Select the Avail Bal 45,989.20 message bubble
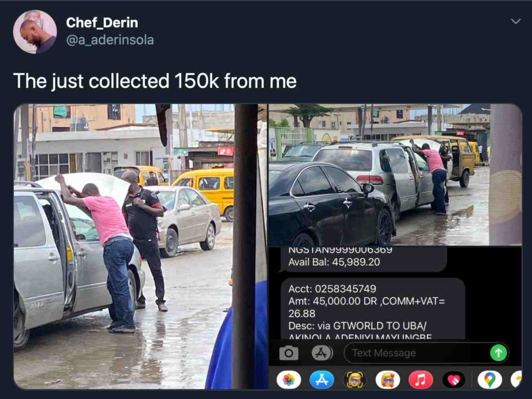Image resolution: width=532 pixels, height=399 pixels. click(363, 259)
